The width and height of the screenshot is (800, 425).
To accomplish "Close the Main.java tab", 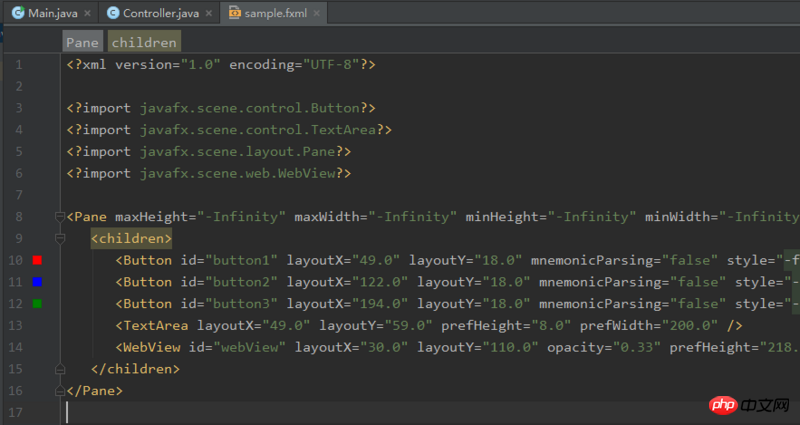I will click(88, 14).
